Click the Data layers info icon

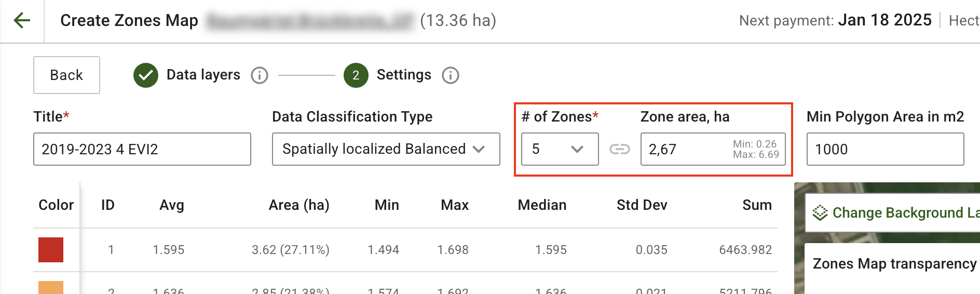pos(260,75)
